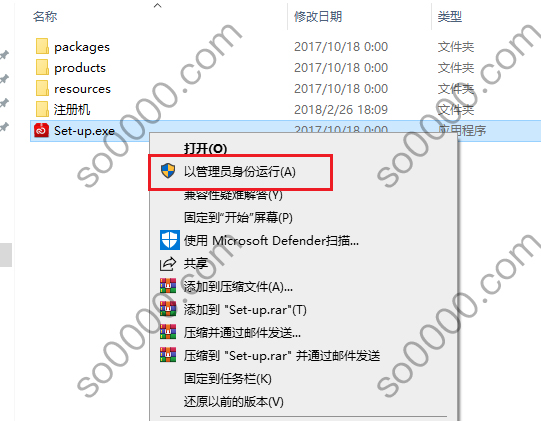Image resolution: width=541 pixels, height=421 pixels.
Task: Click the 共享 share arrow icon
Action: pos(168,264)
